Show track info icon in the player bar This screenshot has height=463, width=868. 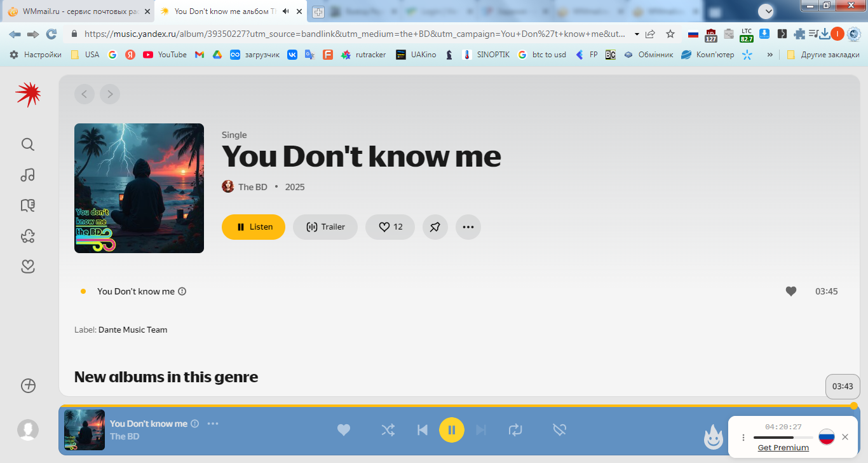195,424
